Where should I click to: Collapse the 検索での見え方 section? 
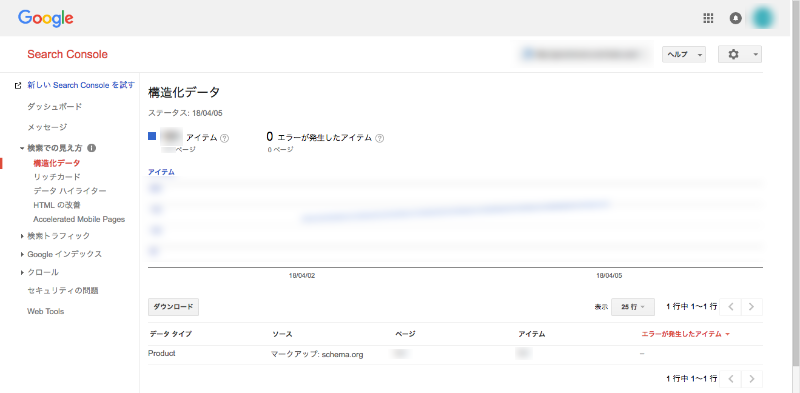(x=22, y=149)
